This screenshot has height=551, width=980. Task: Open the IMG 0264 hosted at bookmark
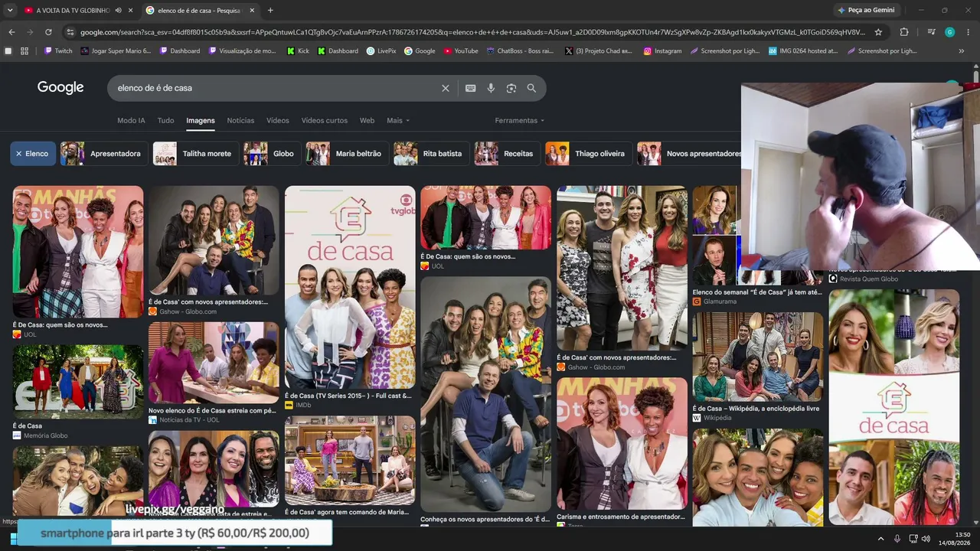point(803,51)
